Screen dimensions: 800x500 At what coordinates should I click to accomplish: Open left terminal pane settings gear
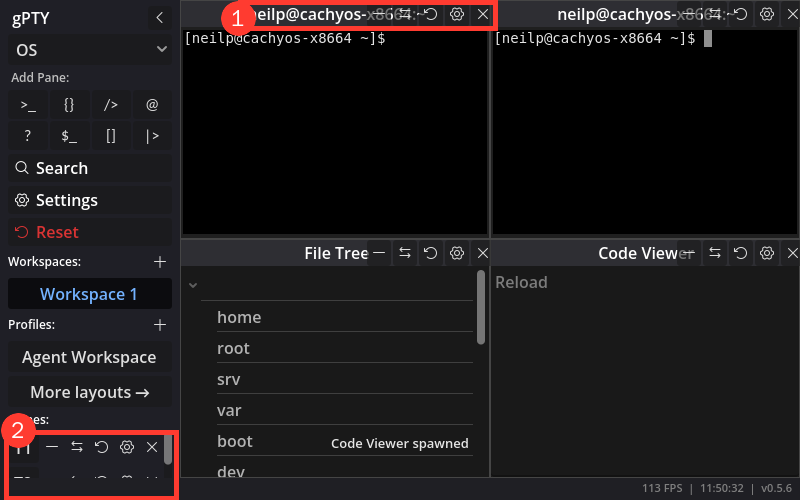click(457, 14)
